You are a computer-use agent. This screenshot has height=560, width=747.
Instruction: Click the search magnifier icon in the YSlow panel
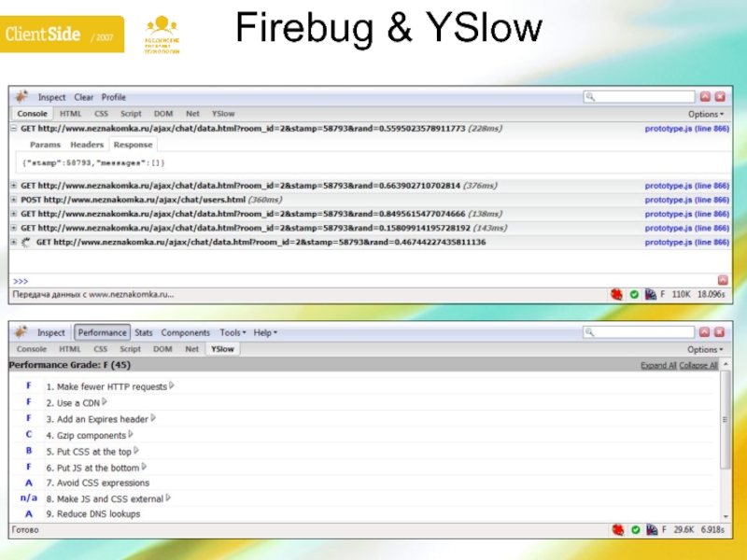pos(590,332)
